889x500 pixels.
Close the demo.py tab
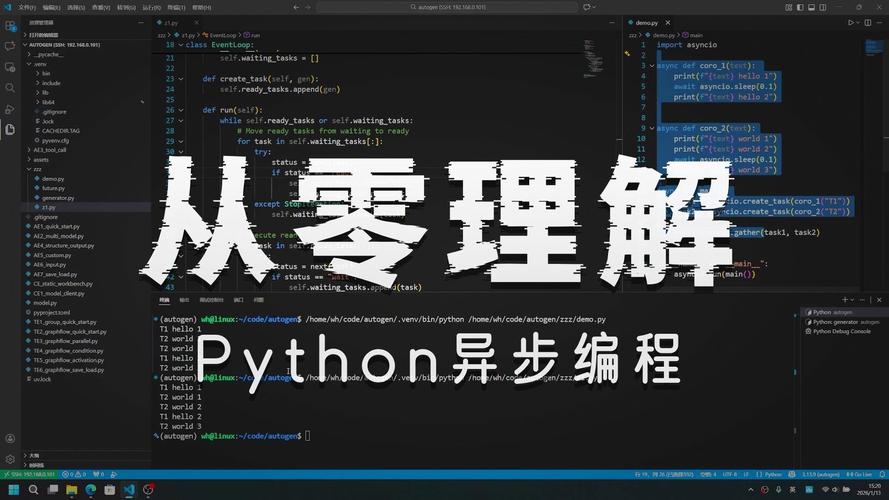tap(668, 23)
